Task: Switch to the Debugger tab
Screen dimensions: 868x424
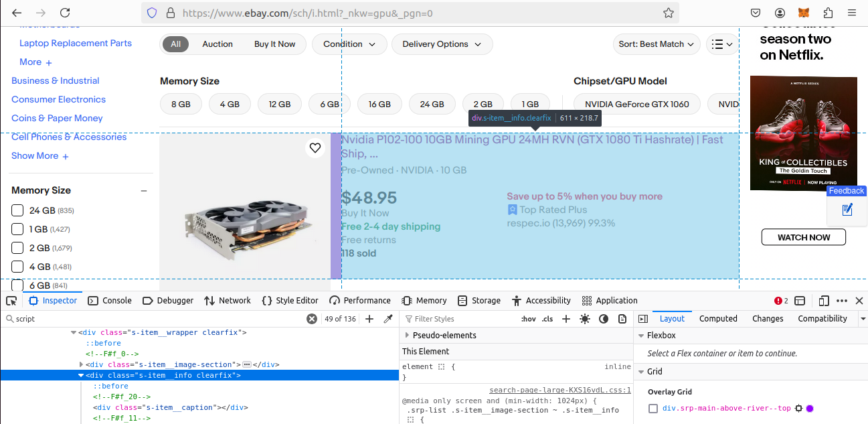Action: pyautogui.click(x=168, y=301)
